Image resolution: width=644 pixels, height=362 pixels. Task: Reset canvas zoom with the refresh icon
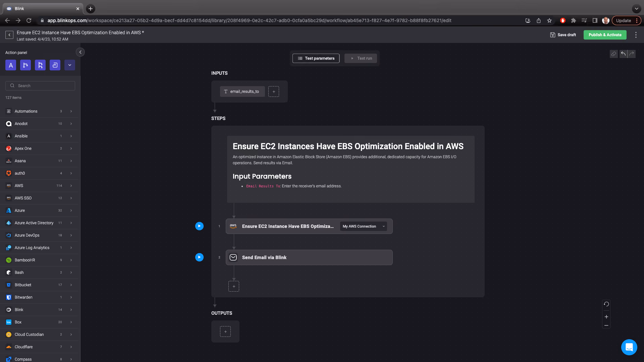click(x=606, y=304)
